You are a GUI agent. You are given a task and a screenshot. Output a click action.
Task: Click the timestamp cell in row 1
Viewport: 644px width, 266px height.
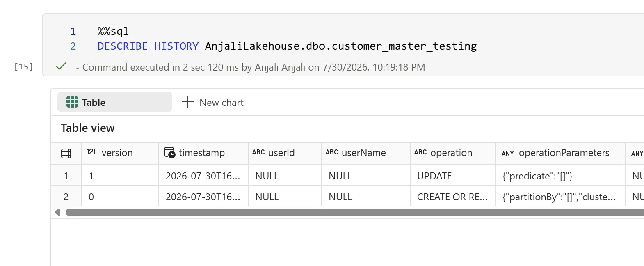(x=203, y=176)
